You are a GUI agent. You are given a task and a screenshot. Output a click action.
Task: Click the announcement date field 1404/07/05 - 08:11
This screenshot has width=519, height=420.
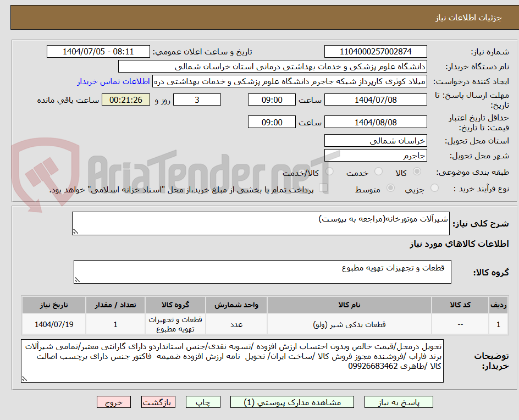pyautogui.click(x=98, y=52)
